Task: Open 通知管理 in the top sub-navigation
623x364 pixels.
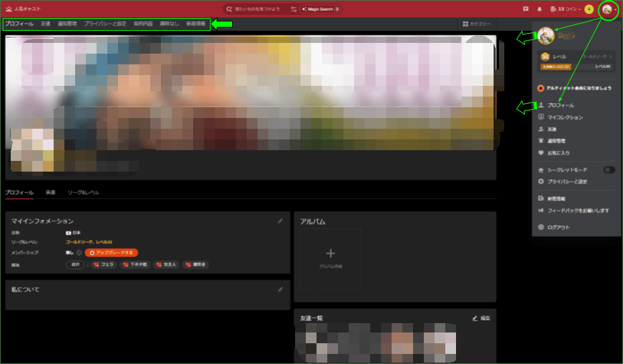Action: pos(67,24)
